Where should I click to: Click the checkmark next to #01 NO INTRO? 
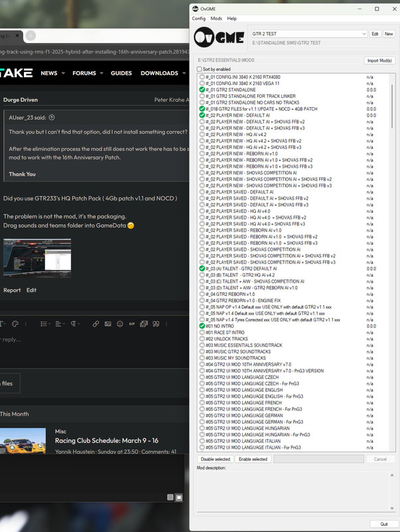202,326
